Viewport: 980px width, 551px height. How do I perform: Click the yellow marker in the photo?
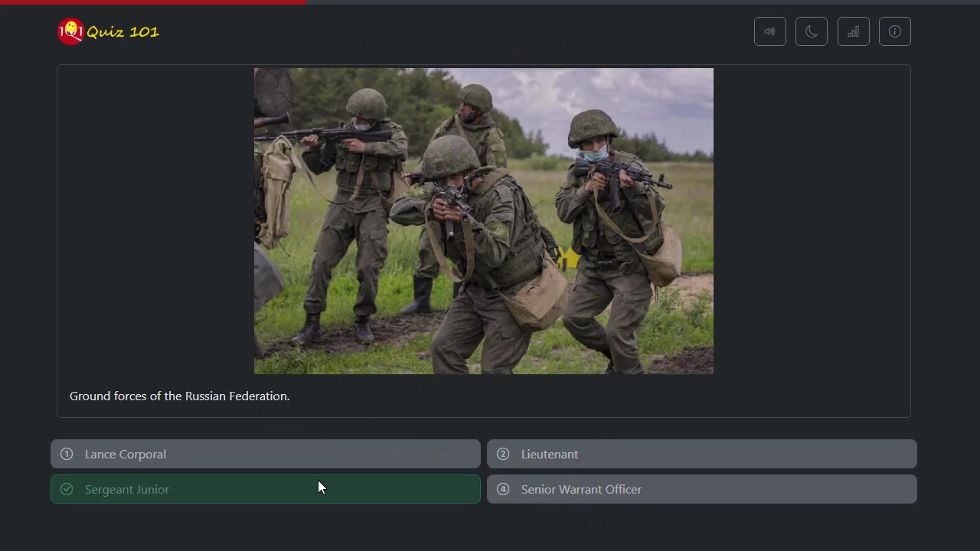pyautogui.click(x=569, y=259)
